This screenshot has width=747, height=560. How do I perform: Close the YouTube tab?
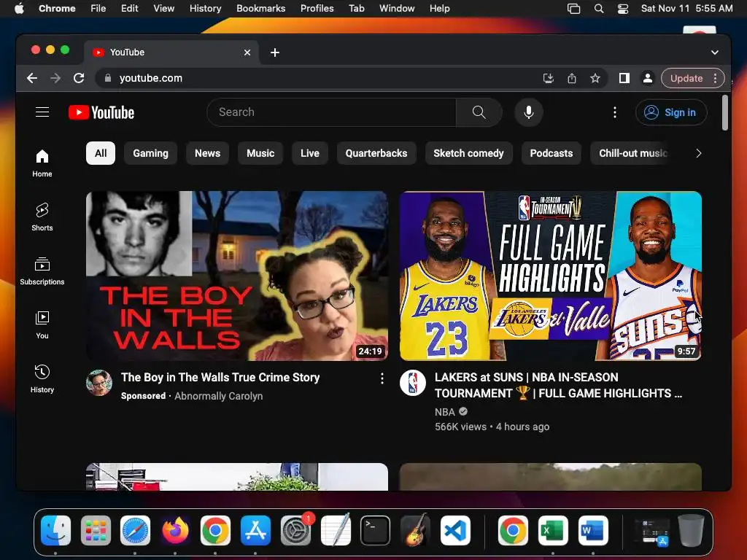pyautogui.click(x=247, y=52)
